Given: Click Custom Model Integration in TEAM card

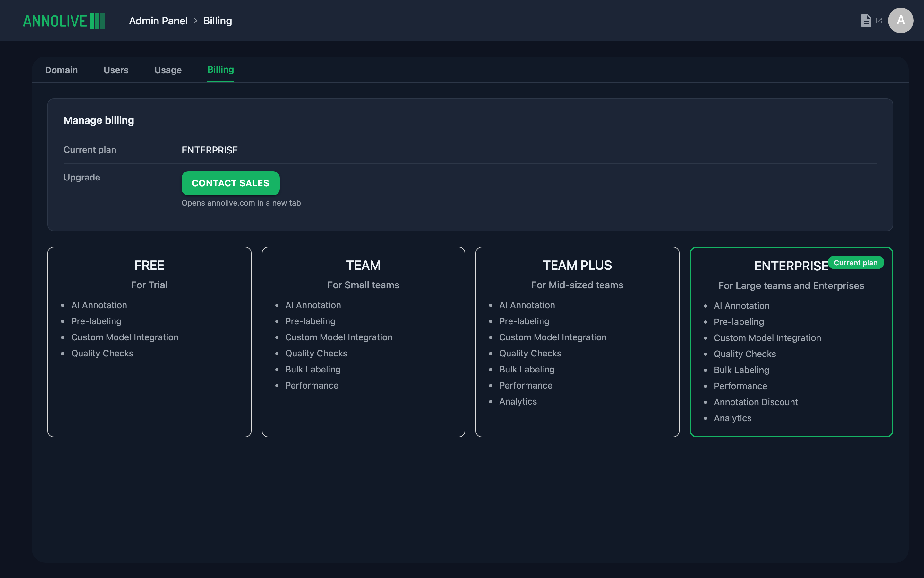Looking at the screenshot, I should point(339,337).
